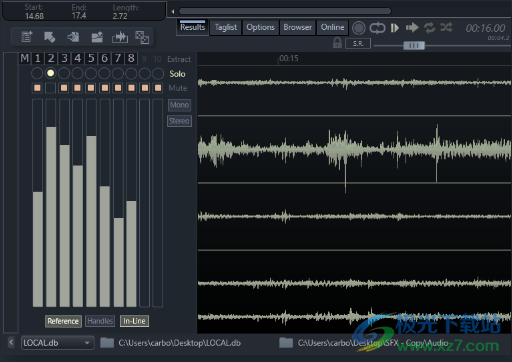This screenshot has width=512, height=362.
Task: Toggle the loop playback icon
Action: pos(377,28)
